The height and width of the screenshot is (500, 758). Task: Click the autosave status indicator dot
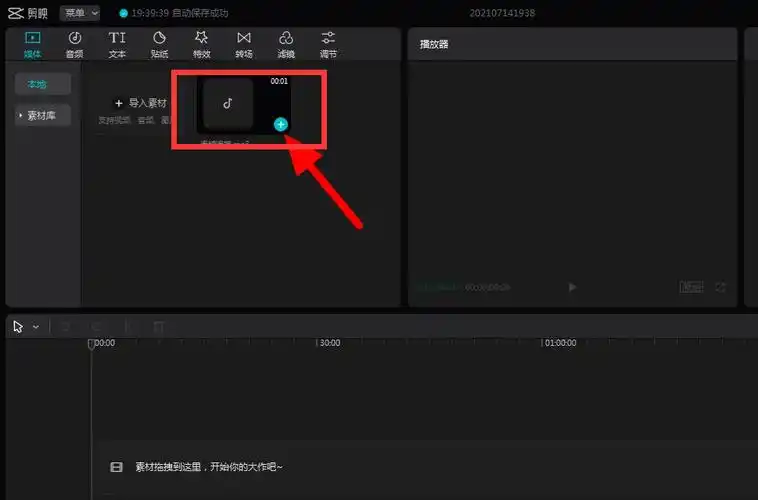point(123,14)
